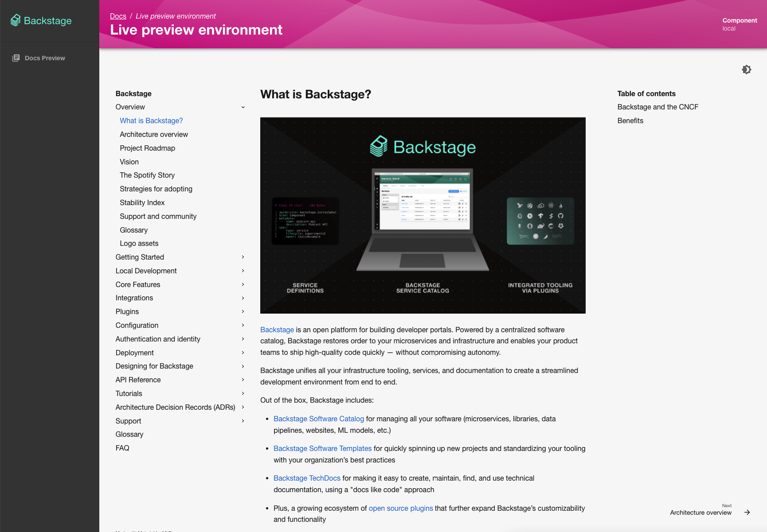767x532 pixels.
Task: Expand the Local Development section
Action: pyautogui.click(x=243, y=271)
